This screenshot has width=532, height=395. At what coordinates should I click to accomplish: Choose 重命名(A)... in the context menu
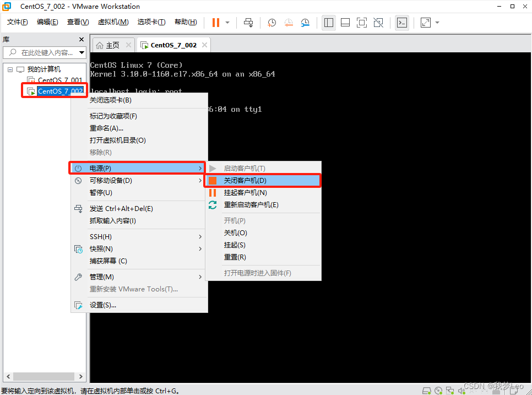point(139,128)
